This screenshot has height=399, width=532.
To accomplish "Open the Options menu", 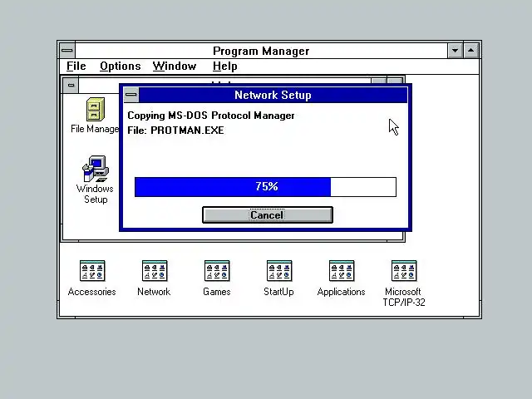I will (x=120, y=66).
